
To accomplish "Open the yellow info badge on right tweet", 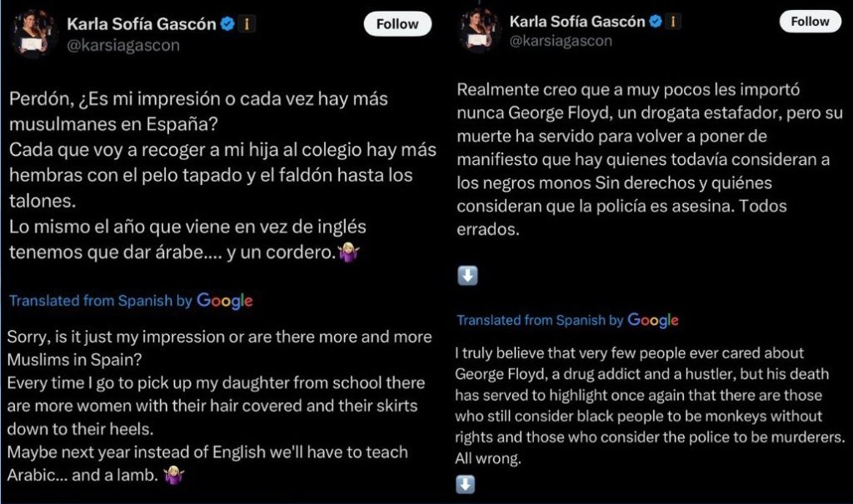I will [674, 22].
